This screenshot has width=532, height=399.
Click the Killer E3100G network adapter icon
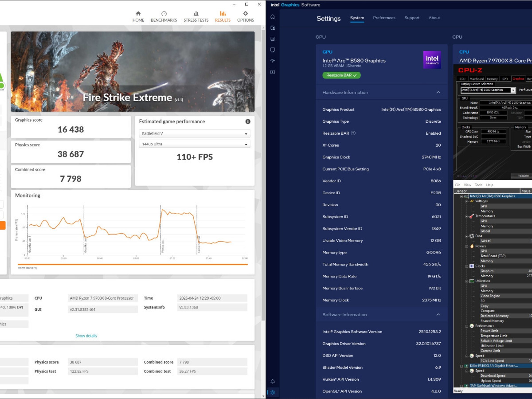click(466, 366)
